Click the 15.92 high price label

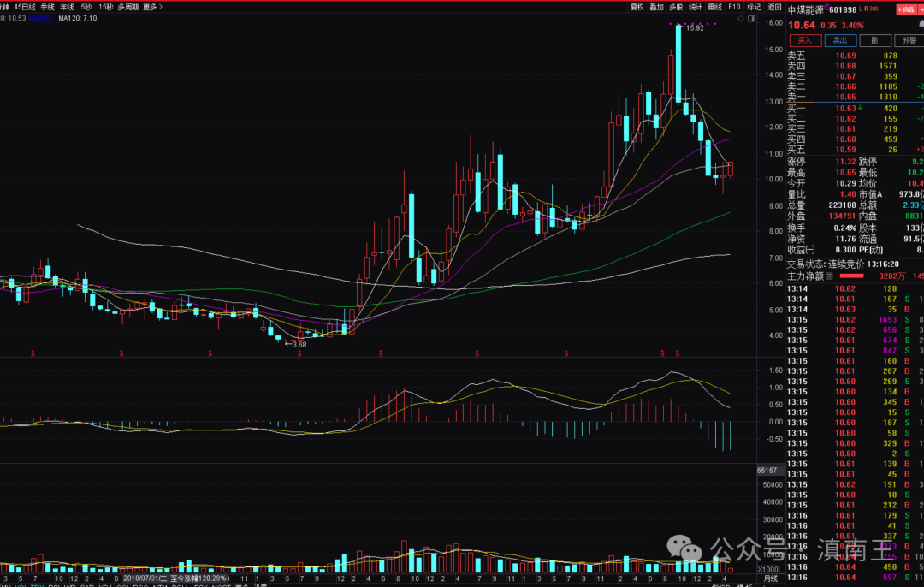click(694, 28)
